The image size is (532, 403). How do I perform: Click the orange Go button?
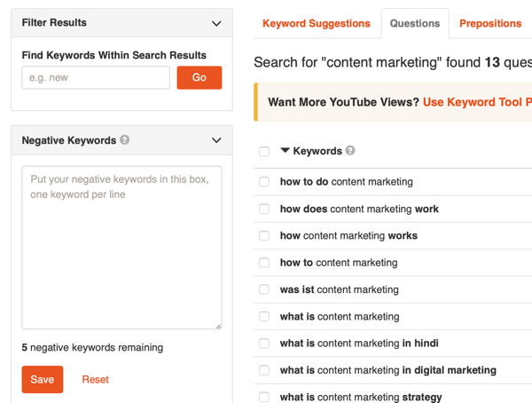tap(199, 77)
